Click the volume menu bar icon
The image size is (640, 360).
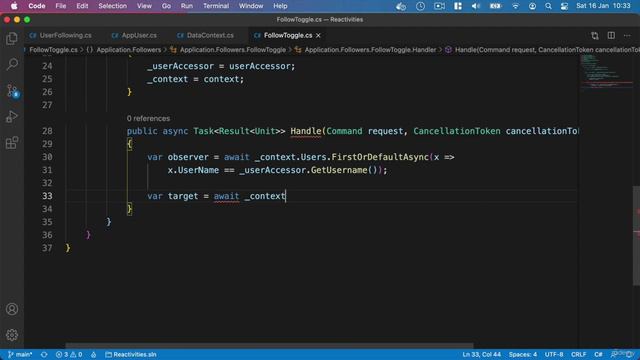click(476, 6)
